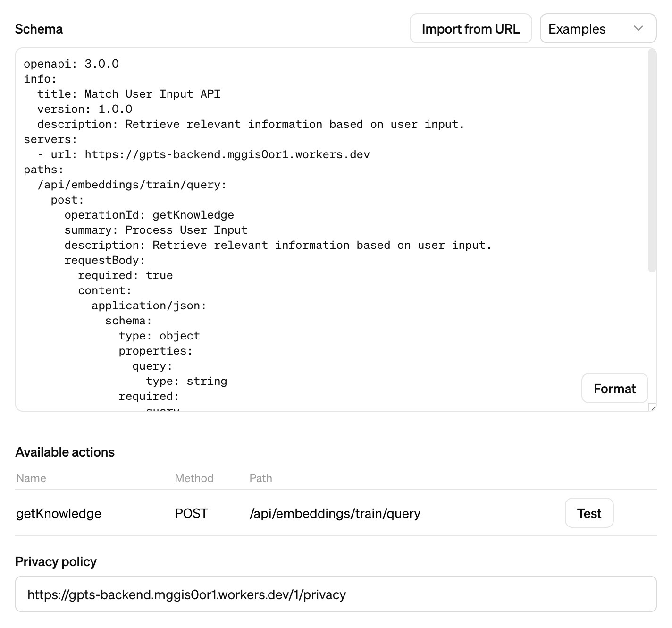Click the Method column header
This screenshot has height=628, width=672.
click(x=194, y=478)
